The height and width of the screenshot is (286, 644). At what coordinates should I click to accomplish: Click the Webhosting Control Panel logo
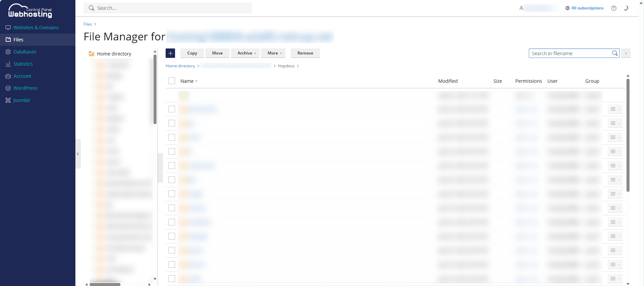pyautogui.click(x=30, y=11)
